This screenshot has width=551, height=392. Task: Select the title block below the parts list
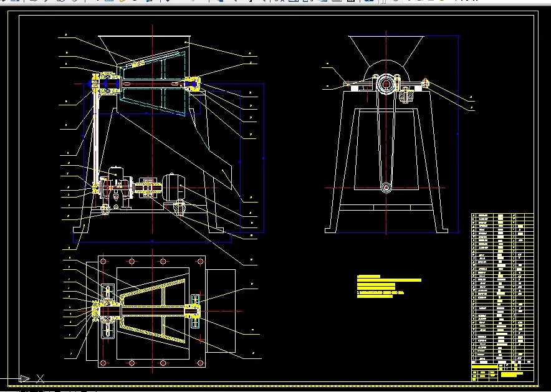coord(502,372)
